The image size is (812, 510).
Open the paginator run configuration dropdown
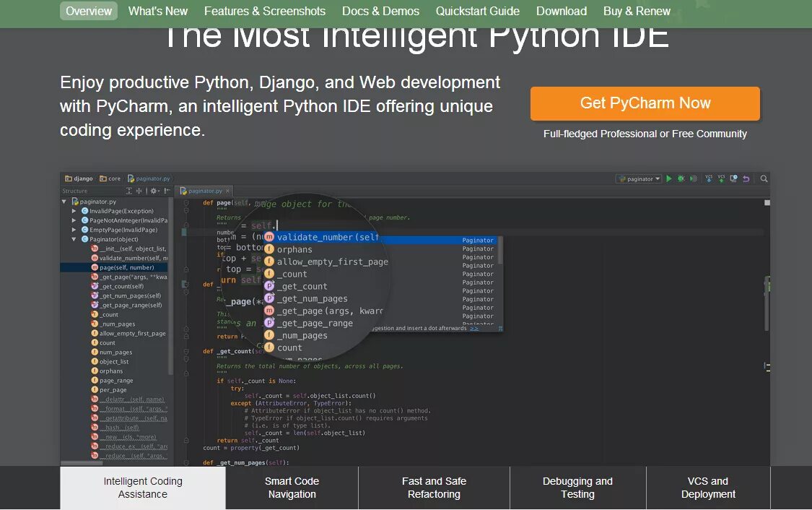pyautogui.click(x=639, y=179)
